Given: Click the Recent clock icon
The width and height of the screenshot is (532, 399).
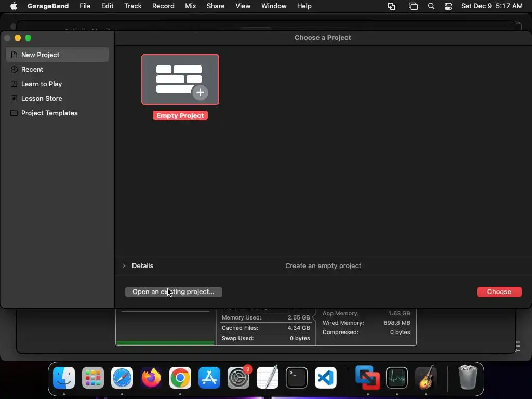Looking at the screenshot, I should click(14, 69).
